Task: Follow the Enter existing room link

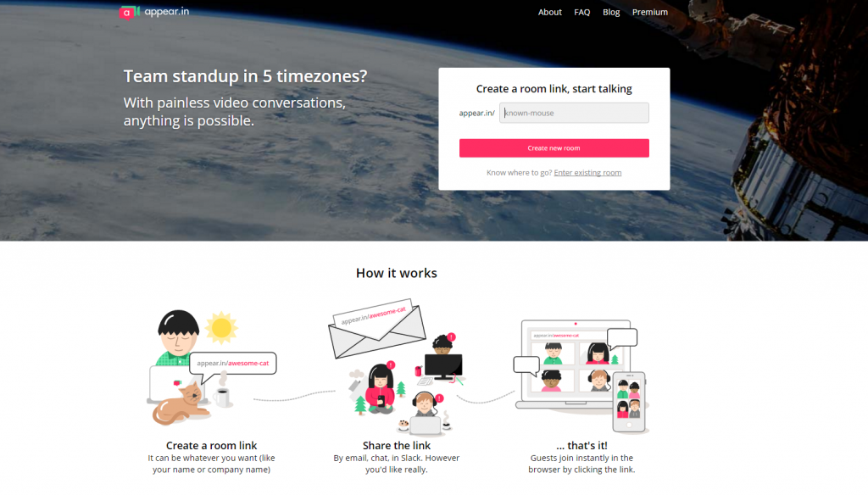Action: [x=587, y=173]
